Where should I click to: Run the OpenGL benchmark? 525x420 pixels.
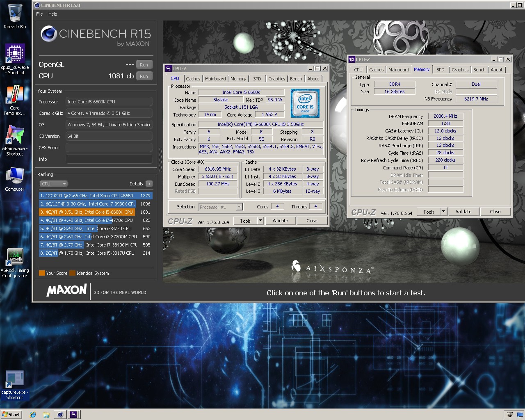click(144, 65)
